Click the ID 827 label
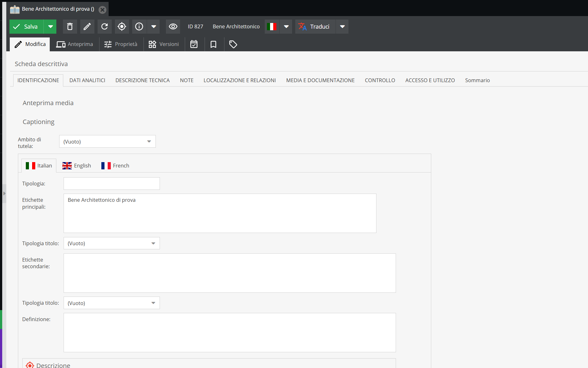588x368 pixels. 195,26
